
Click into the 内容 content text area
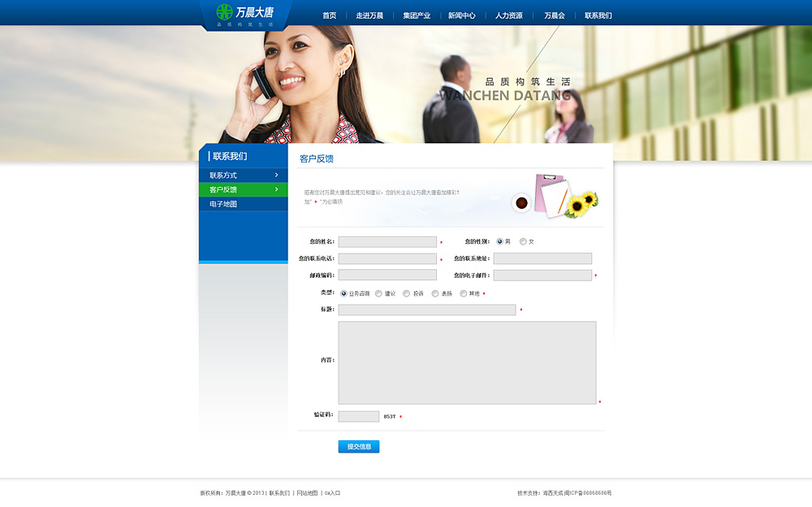tap(467, 362)
